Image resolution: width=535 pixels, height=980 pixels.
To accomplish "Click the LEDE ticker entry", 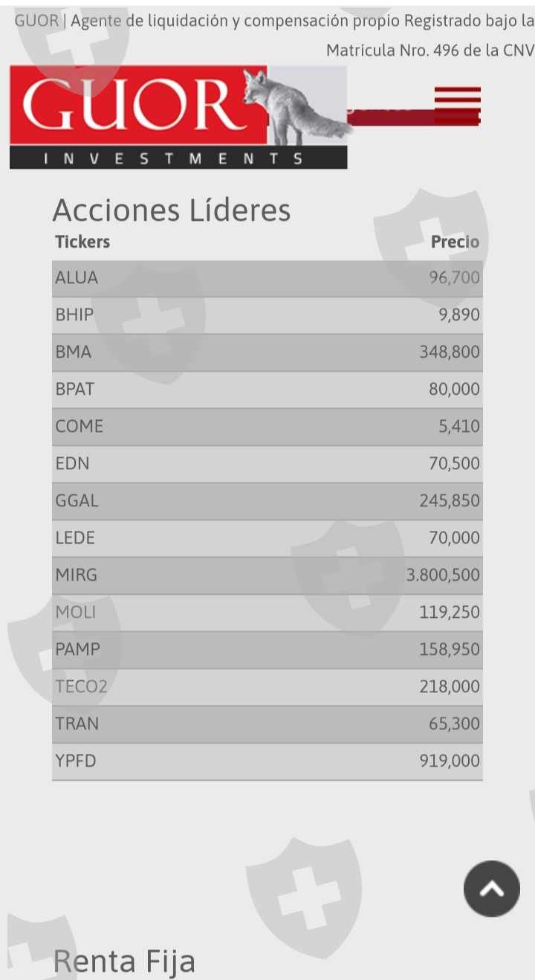I will [76, 538].
